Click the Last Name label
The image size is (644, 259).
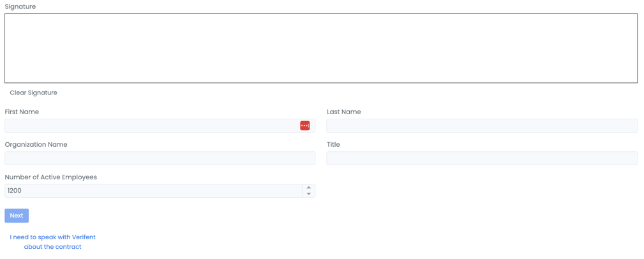343,112
